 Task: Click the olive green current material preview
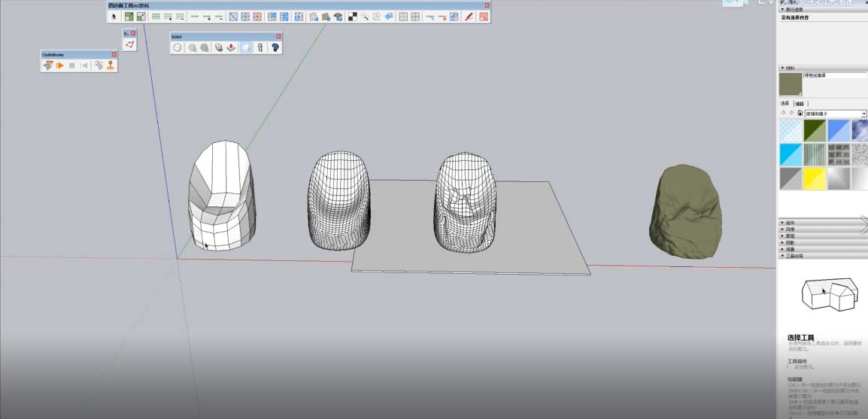[790, 83]
